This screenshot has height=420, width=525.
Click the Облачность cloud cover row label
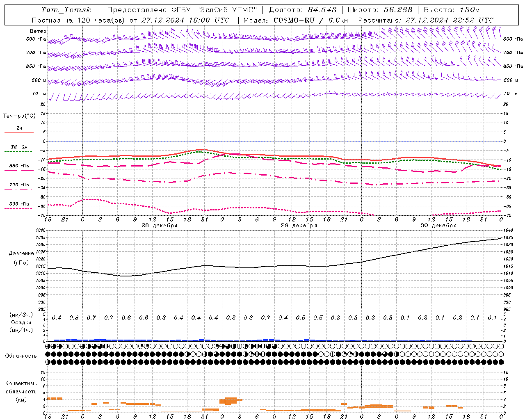tap(21, 356)
